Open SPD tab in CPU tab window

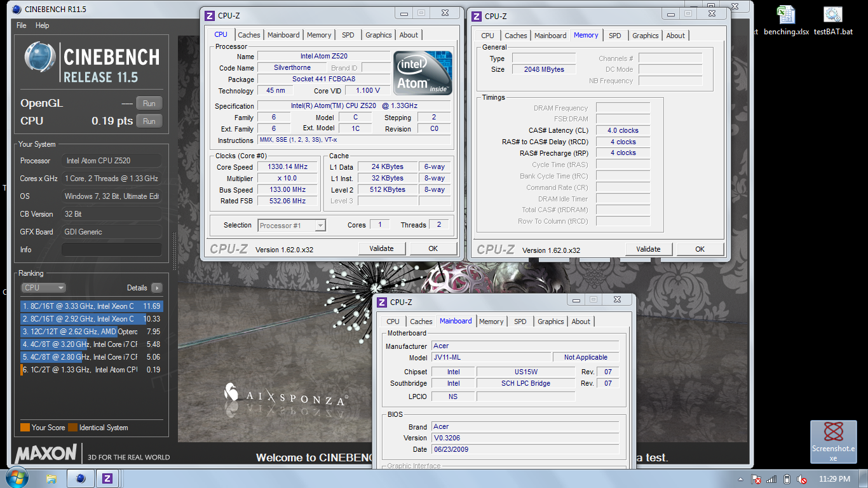click(x=348, y=36)
